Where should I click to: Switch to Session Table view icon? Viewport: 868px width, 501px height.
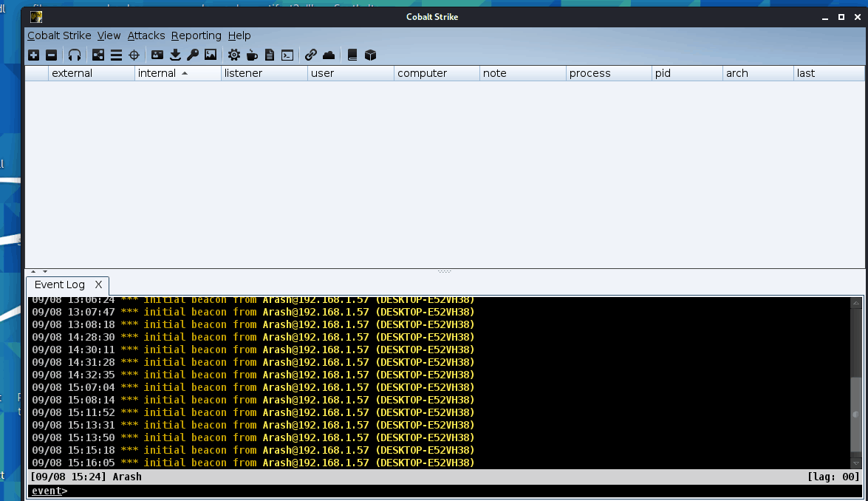116,55
